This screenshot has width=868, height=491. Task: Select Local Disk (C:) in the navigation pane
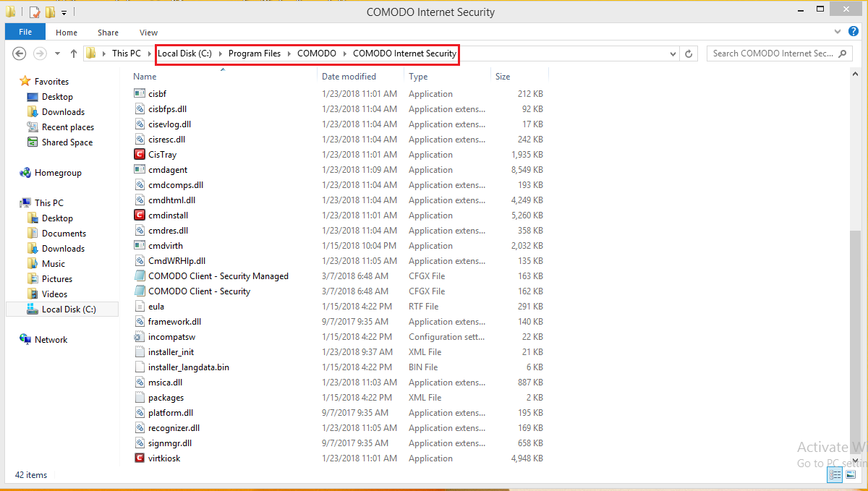pyautogui.click(x=61, y=309)
